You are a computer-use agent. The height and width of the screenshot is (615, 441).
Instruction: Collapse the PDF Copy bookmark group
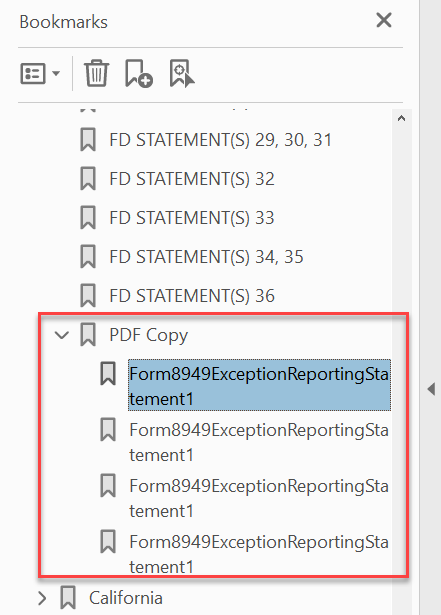[x=62, y=335]
